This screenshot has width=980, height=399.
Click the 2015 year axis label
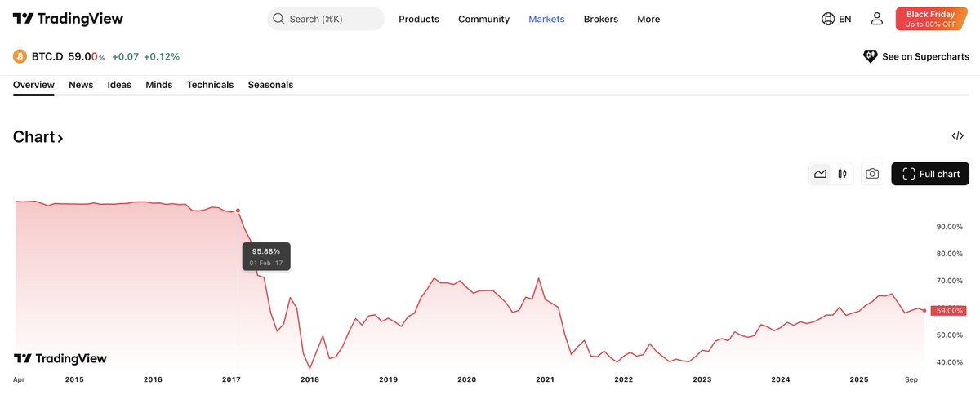(74, 379)
